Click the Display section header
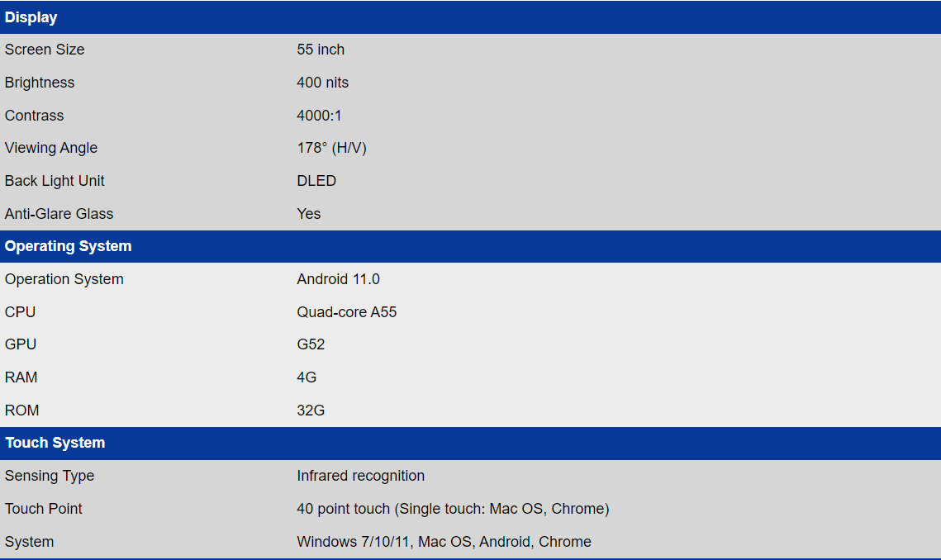This screenshot has height=560, width=941. [x=31, y=17]
